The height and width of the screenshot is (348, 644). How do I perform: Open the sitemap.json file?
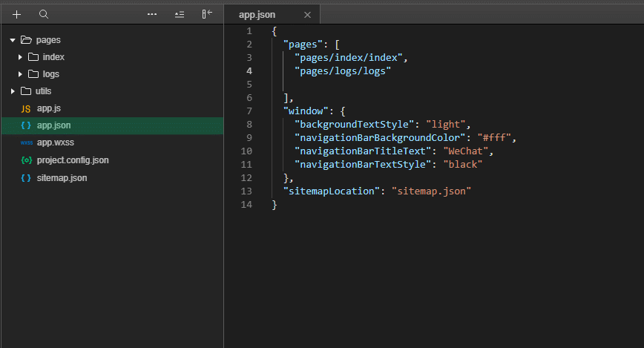click(x=62, y=178)
